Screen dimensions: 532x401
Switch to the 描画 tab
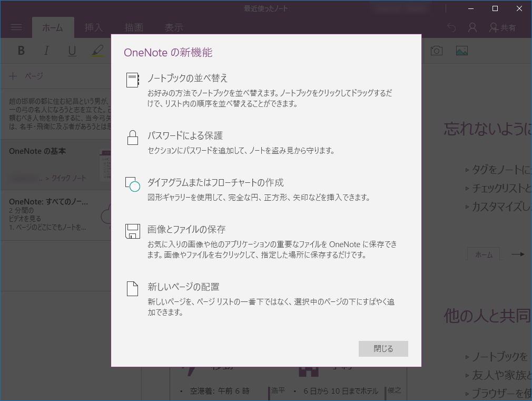click(133, 27)
